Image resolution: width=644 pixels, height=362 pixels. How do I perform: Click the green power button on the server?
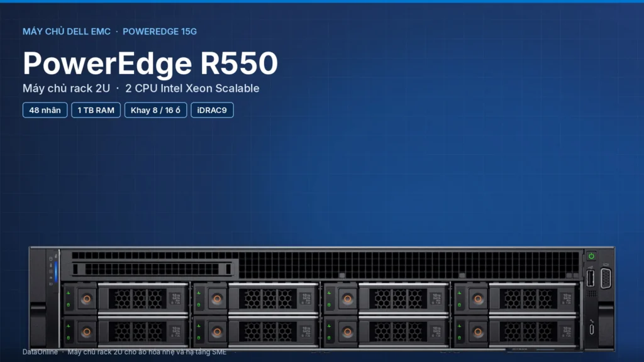click(x=591, y=256)
